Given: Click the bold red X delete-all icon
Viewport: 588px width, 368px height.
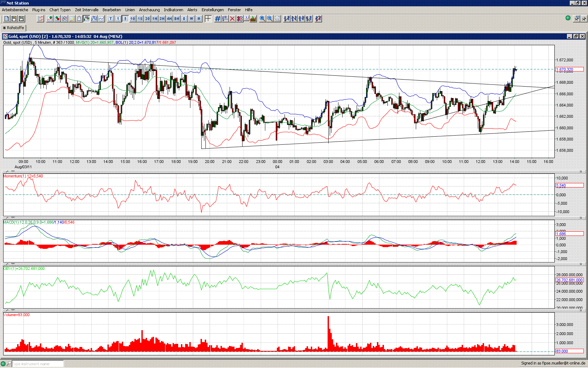Looking at the screenshot, I should pyautogui.click(x=239, y=19).
